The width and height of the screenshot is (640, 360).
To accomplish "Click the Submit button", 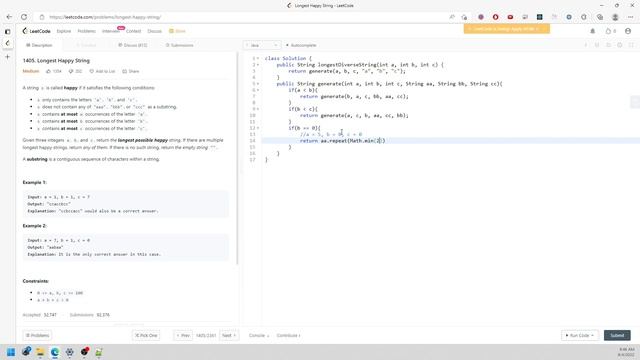I will tap(617, 336).
